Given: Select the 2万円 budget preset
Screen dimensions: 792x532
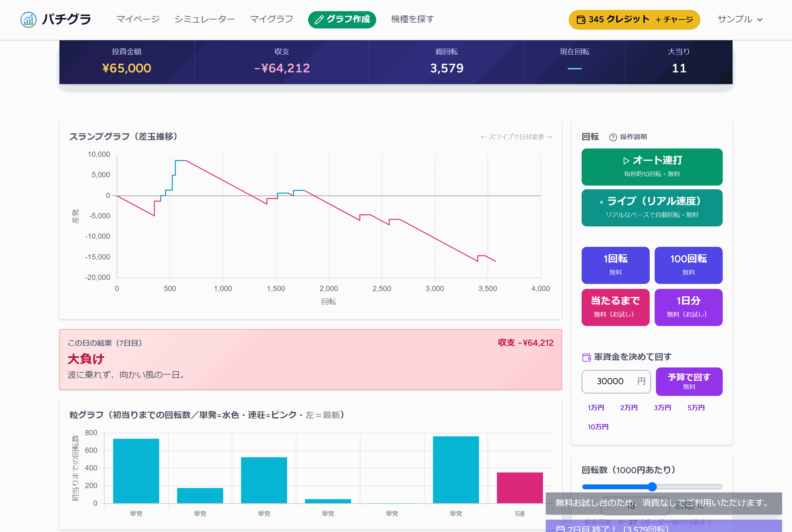Looking at the screenshot, I should point(629,407).
